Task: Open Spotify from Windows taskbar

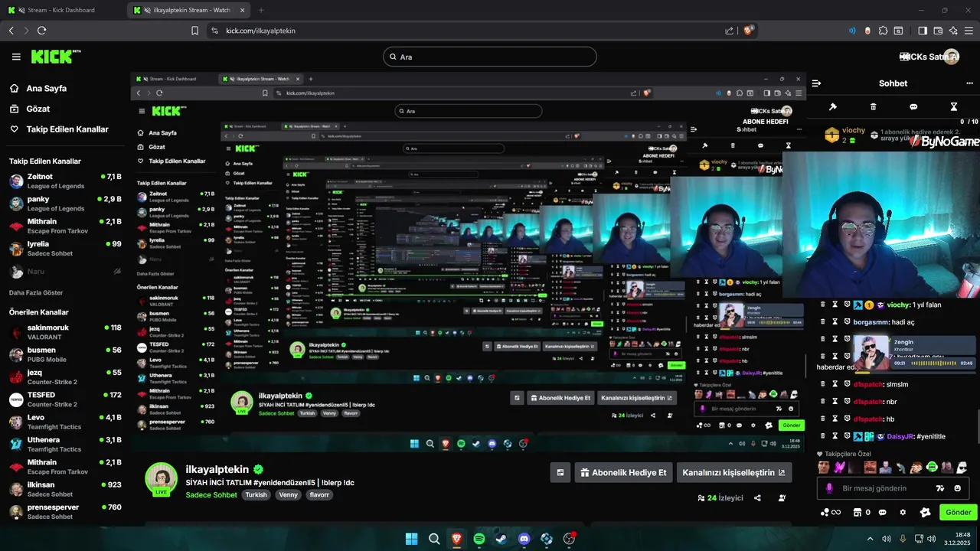Action: pyautogui.click(x=479, y=539)
